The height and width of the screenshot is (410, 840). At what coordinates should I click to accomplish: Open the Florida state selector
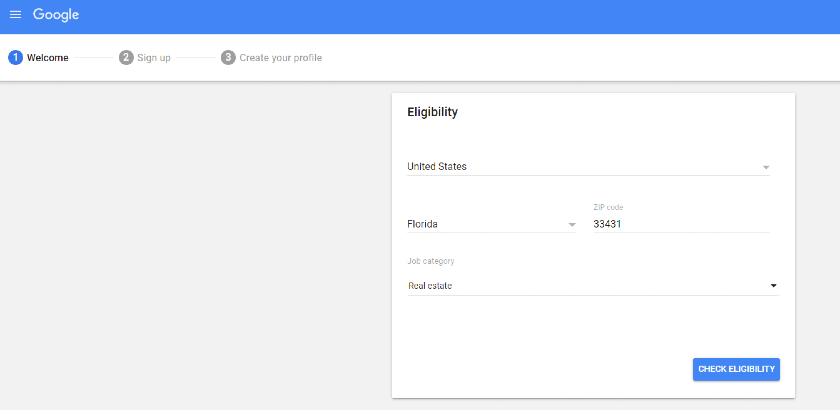click(x=492, y=224)
